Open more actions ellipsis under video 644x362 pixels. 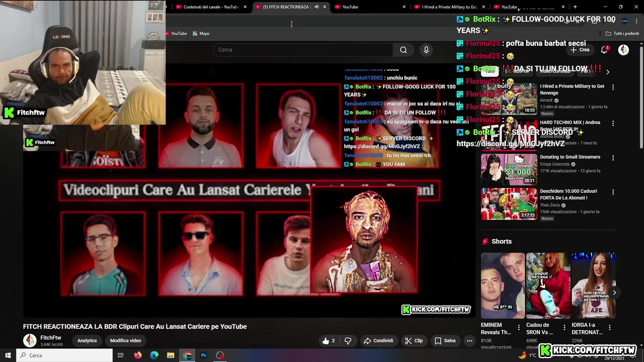pyautogui.click(x=469, y=341)
